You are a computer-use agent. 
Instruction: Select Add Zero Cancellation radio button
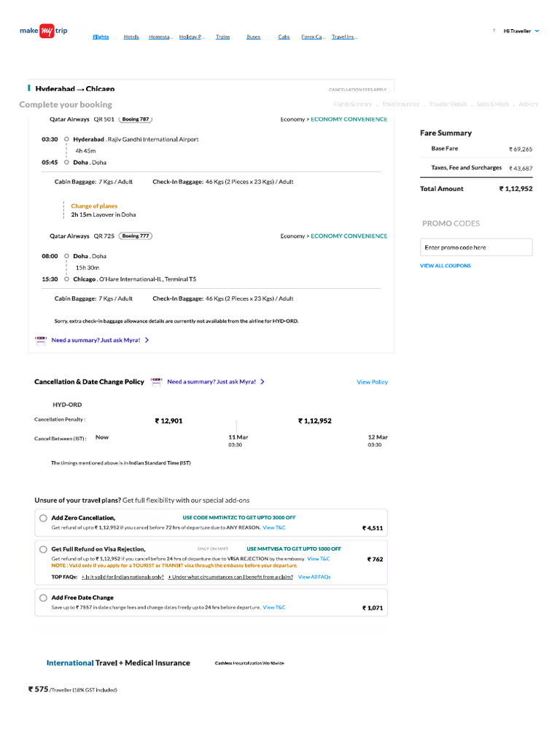pyautogui.click(x=43, y=518)
